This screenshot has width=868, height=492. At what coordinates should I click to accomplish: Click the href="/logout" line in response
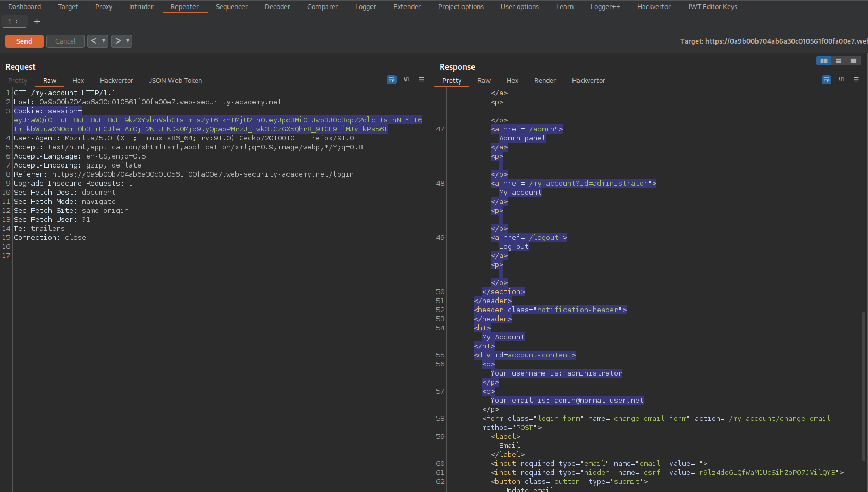pos(529,238)
